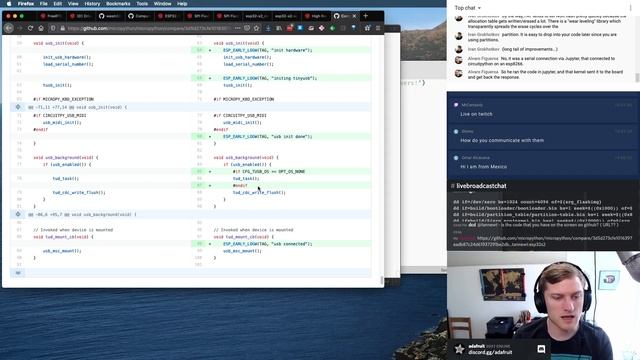Open a new Firefox tab with plus
The height and width of the screenshot is (360, 640).
point(365,16)
